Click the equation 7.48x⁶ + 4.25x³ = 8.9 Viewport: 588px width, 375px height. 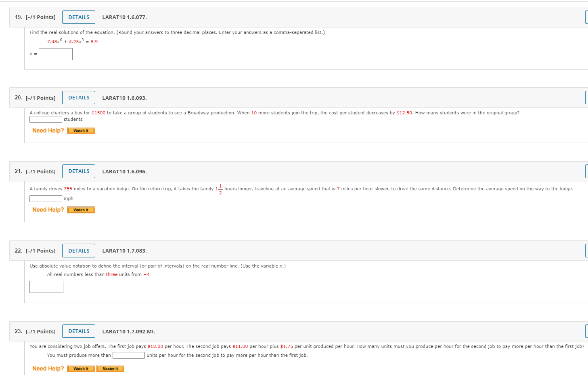click(72, 41)
